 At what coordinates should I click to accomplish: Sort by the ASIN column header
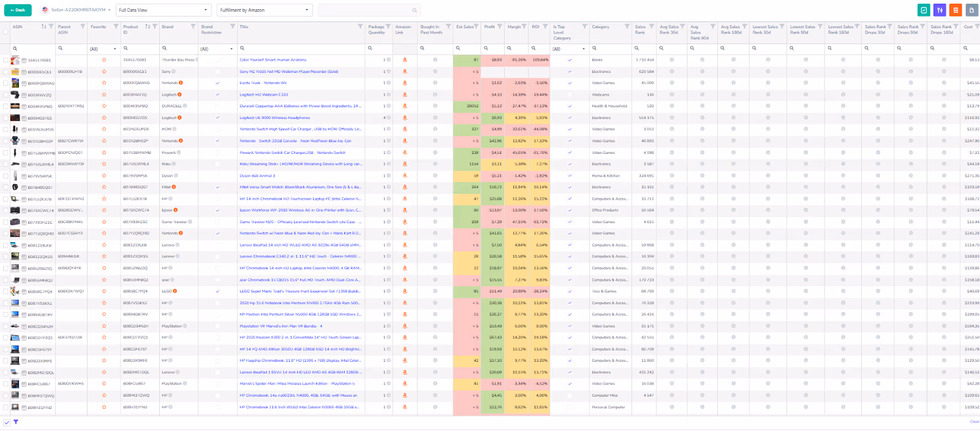click(18, 26)
